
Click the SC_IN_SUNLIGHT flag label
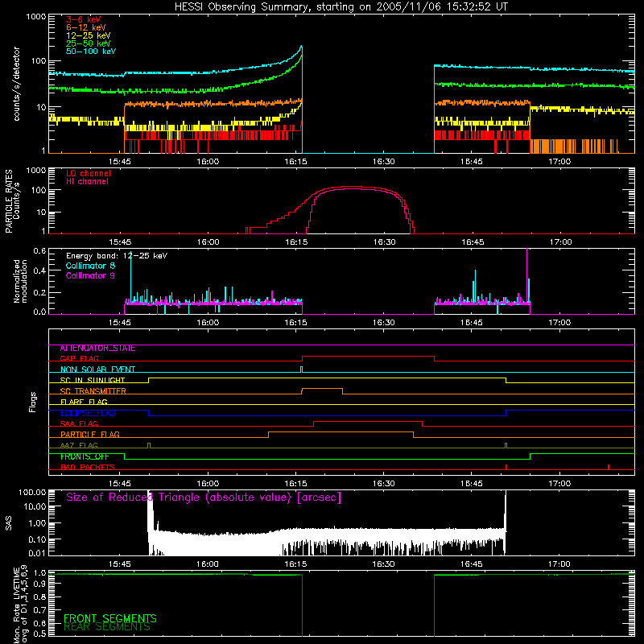pos(93,380)
